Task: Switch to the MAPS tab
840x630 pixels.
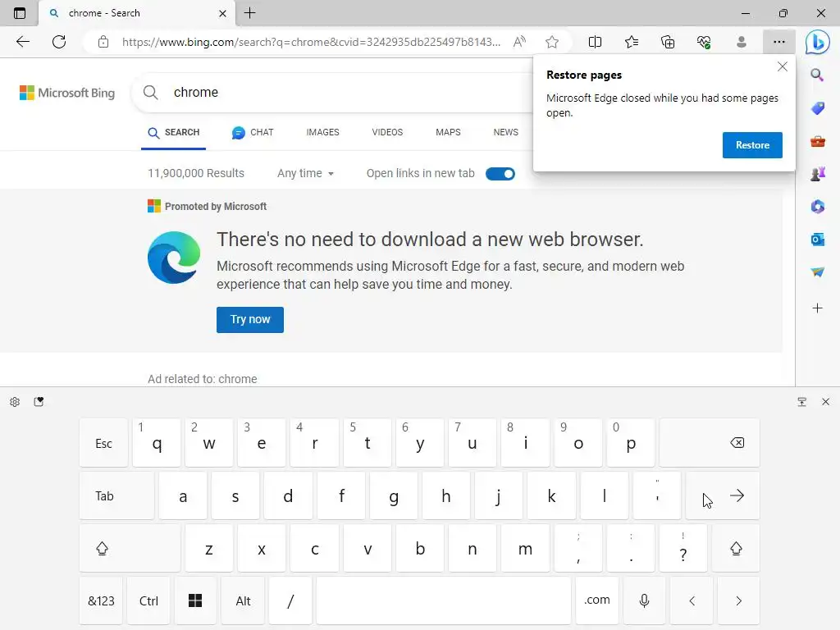Action: 448,132
